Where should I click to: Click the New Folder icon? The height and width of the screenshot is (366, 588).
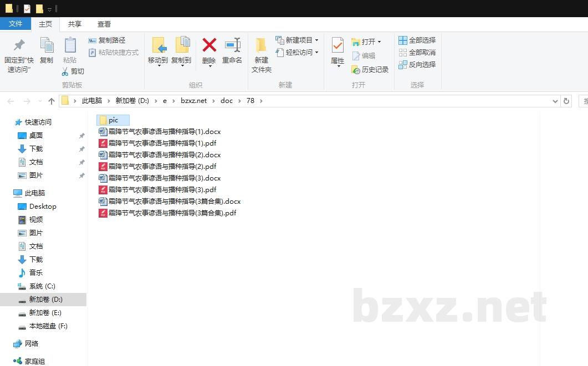[x=261, y=45]
